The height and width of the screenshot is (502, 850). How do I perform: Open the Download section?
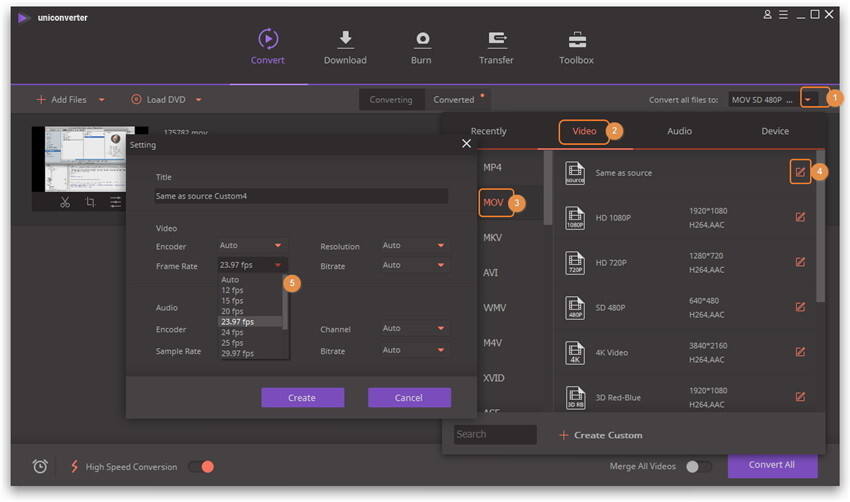tap(345, 47)
